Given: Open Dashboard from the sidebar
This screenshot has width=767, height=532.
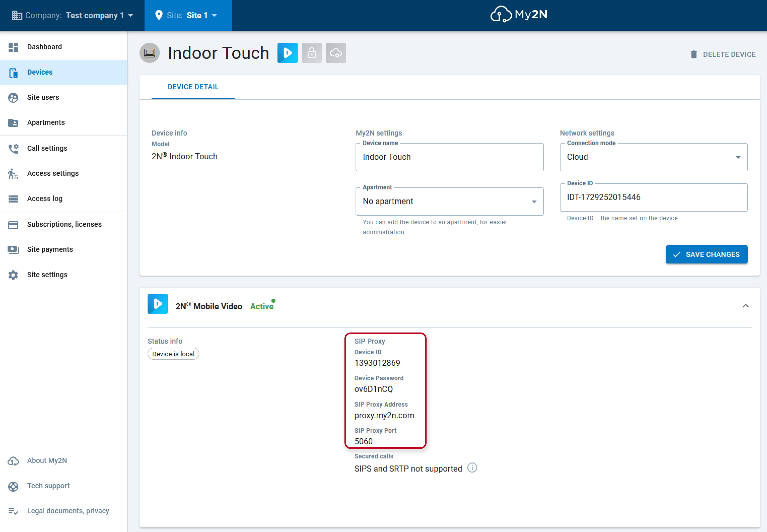Looking at the screenshot, I should (64, 47).
